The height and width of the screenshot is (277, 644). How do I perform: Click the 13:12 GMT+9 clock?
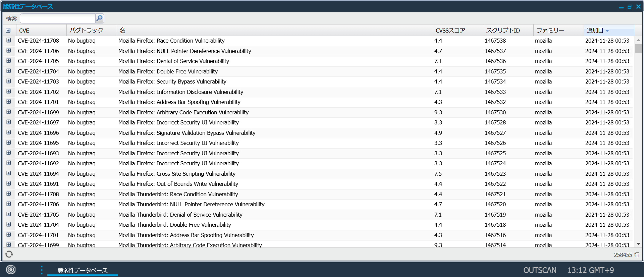pyautogui.click(x=591, y=270)
